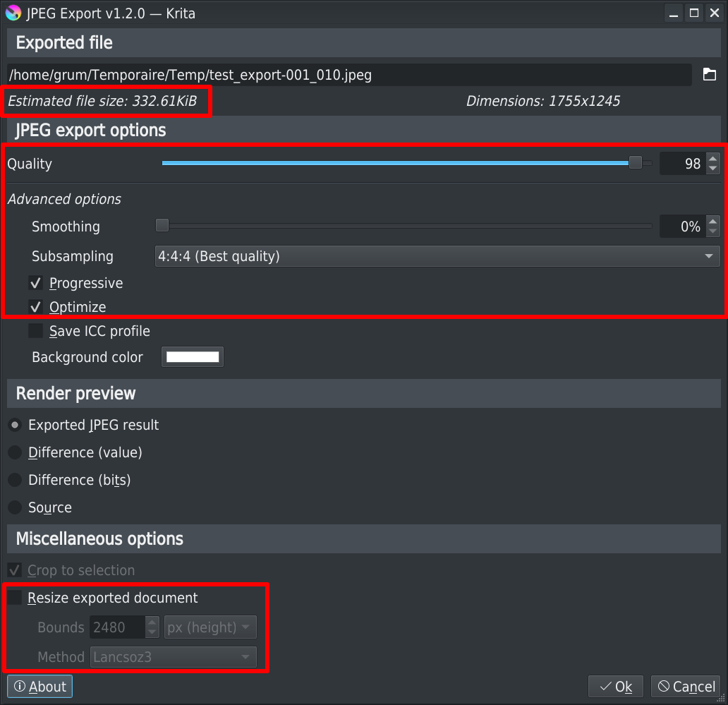728x705 pixels.
Task: Tick Resize exported document checkbox
Action: pyautogui.click(x=15, y=598)
